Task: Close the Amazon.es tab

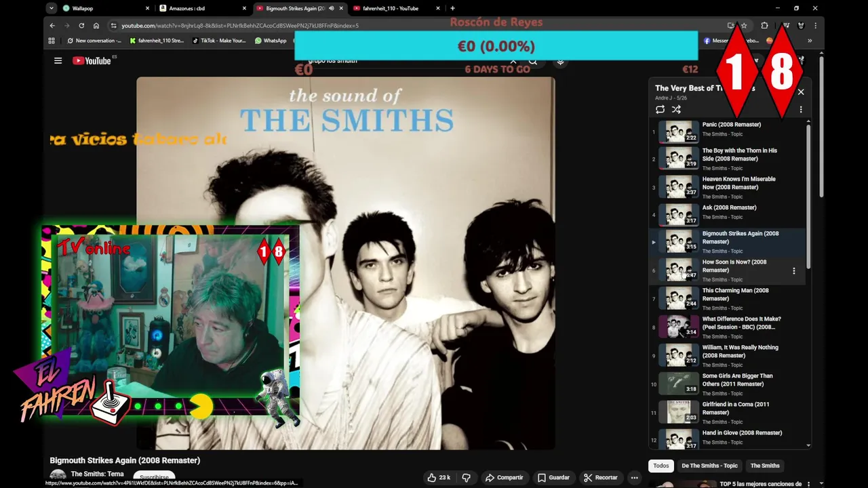Action: coord(245,8)
